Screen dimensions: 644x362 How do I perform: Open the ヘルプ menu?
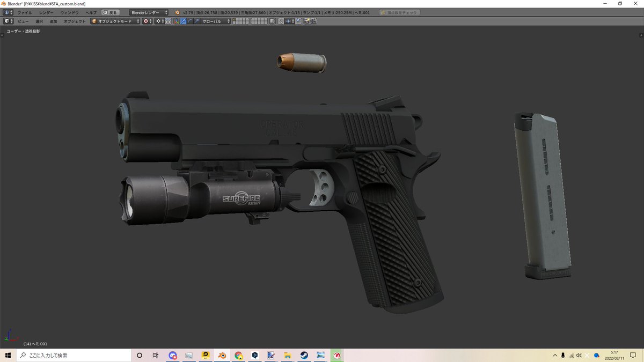click(91, 12)
